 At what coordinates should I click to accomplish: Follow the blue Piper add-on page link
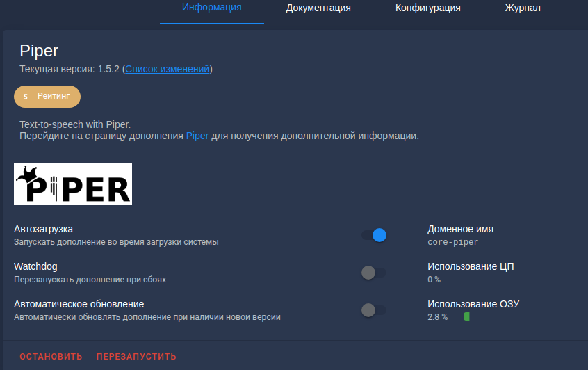coord(197,136)
